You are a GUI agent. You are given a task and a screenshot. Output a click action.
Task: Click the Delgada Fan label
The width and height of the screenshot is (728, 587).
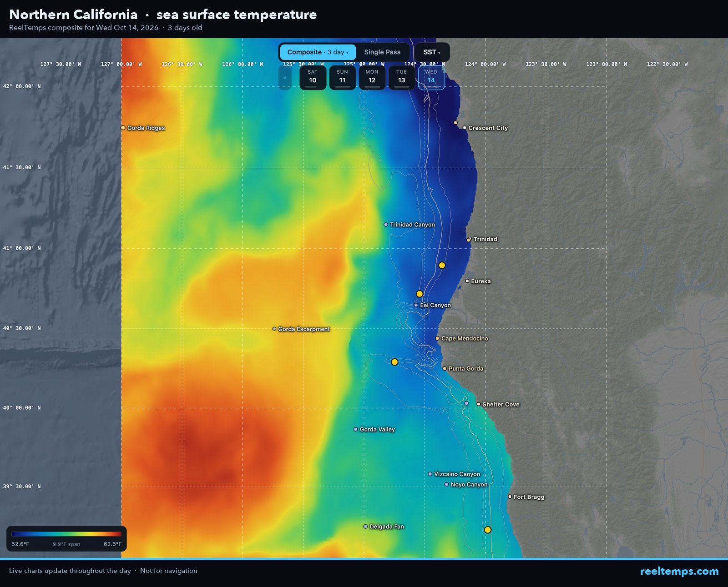coord(387,527)
